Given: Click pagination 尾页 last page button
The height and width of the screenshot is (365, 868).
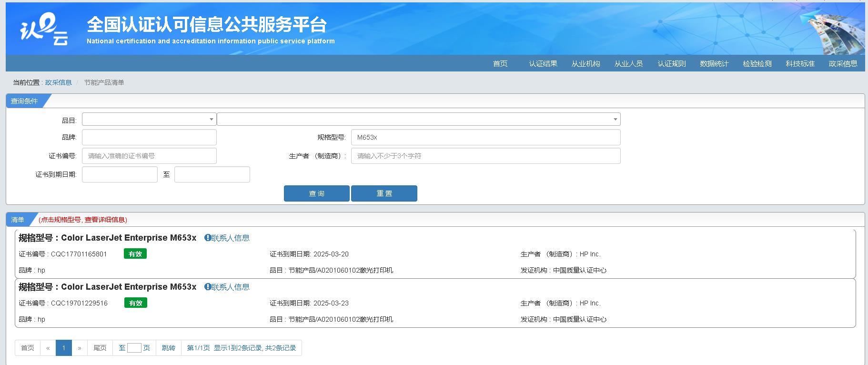Looking at the screenshot, I should pos(100,348).
